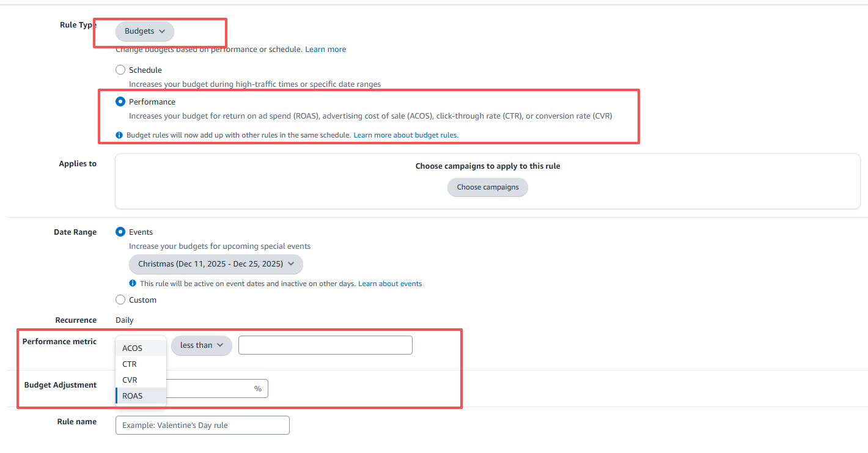
Task: Open the Budgets rule type dropdown
Action: coord(145,31)
